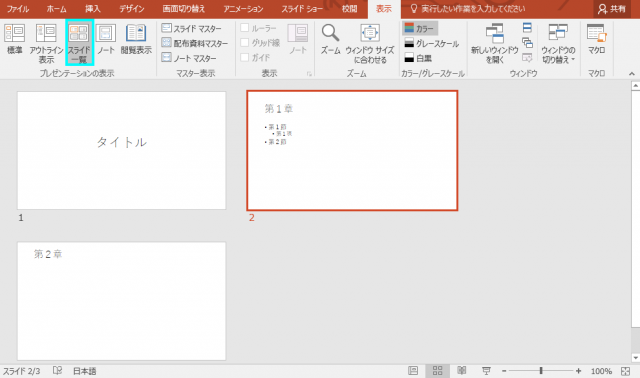Image resolution: width=640 pixels, height=378 pixels.
Task: Click Reading view icon in status bar
Action: click(462, 371)
